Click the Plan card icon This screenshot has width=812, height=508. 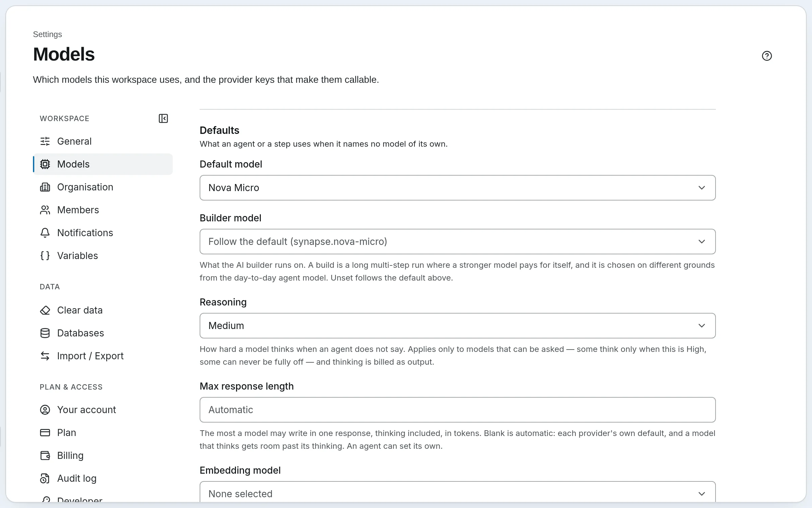[45, 433]
